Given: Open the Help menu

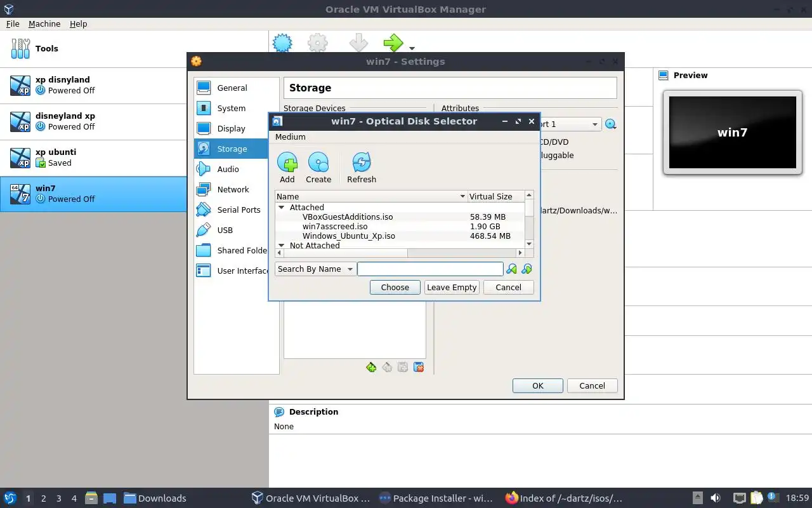Looking at the screenshot, I should point(79,23).
